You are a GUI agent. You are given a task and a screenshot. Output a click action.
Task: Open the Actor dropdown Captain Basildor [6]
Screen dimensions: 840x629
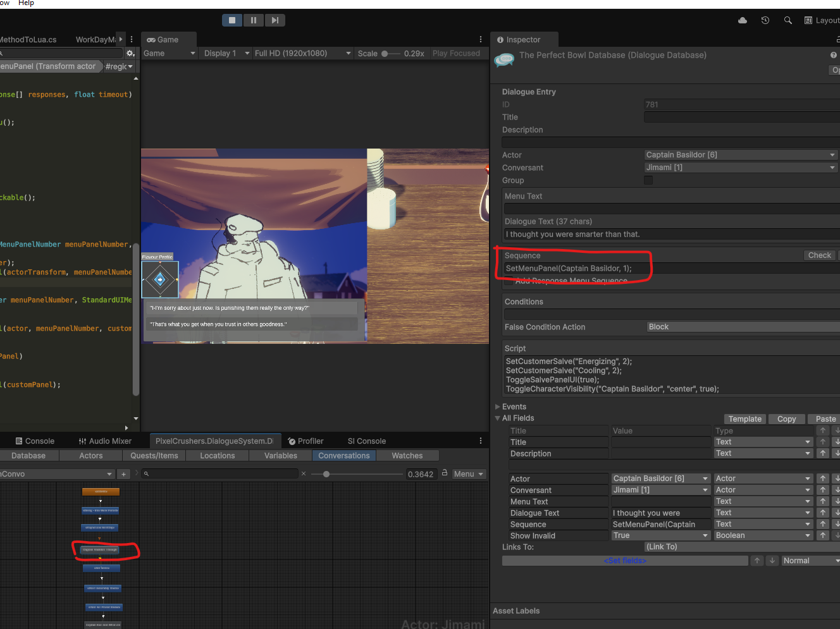(x=741, y=155)
